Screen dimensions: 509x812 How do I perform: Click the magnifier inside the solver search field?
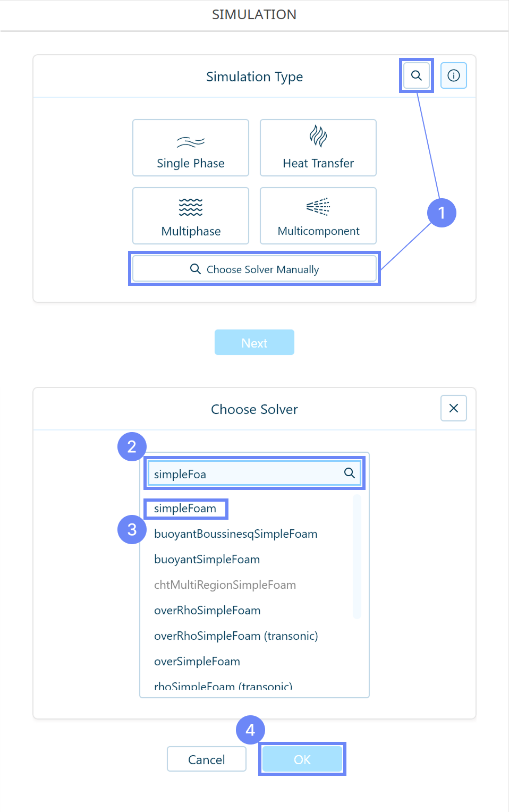(x=350, y=473)
